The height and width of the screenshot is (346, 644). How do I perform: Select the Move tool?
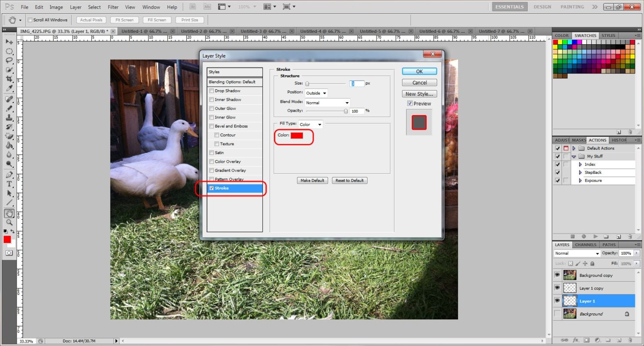coord(9,42)
